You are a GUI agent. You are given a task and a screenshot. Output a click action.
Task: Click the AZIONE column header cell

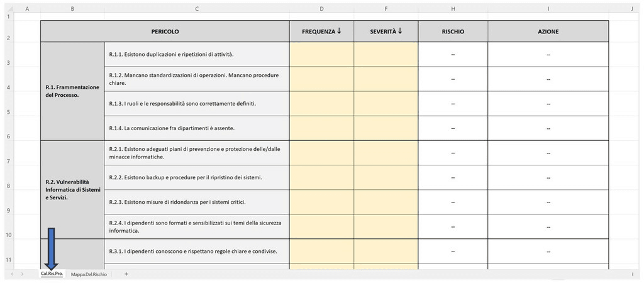(548, 31)
